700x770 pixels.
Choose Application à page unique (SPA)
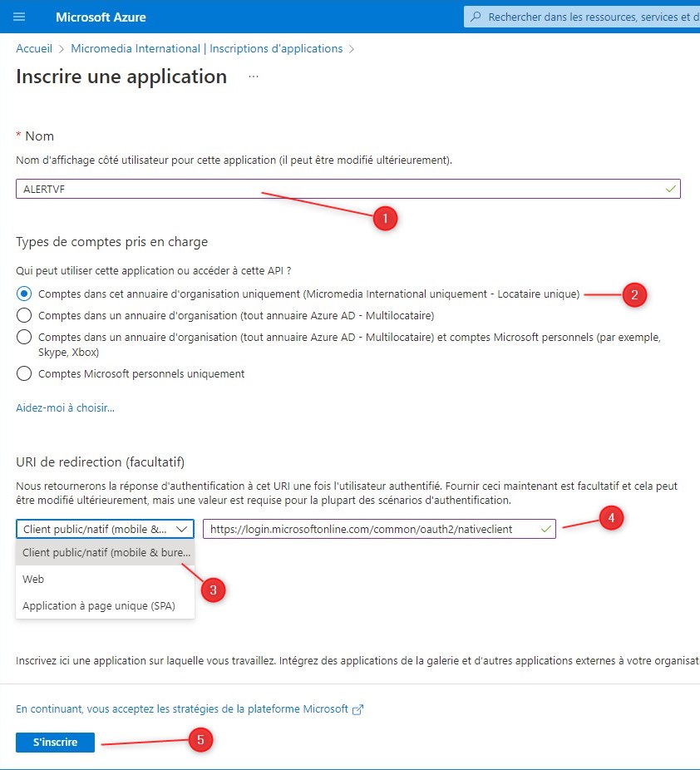(99, 605)
